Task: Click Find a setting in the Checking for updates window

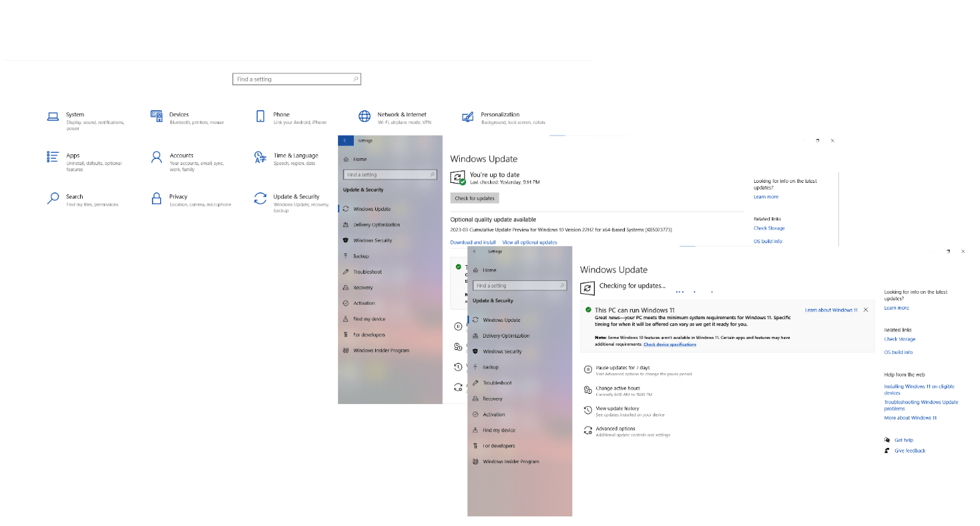Action: (x=520, y=286)
